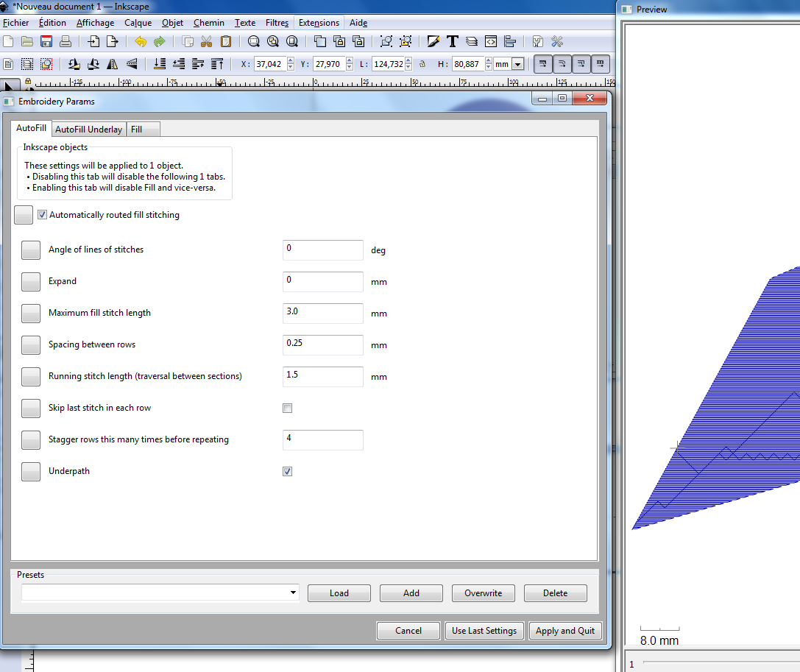Open the Presets dropdown list

(x=292, y=593)
